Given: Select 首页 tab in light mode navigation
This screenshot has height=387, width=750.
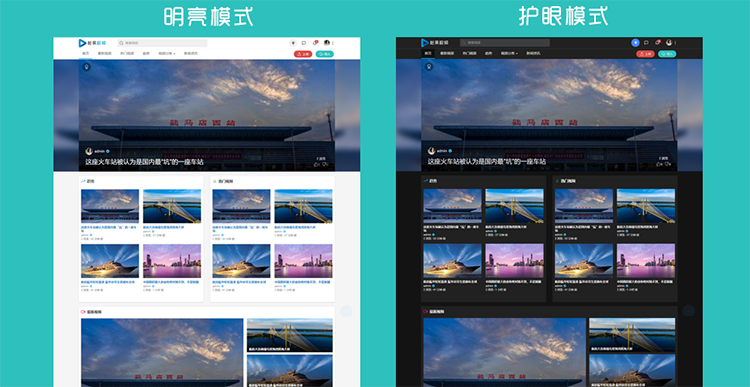Looking at the screenshot, I should coord(86,54).
